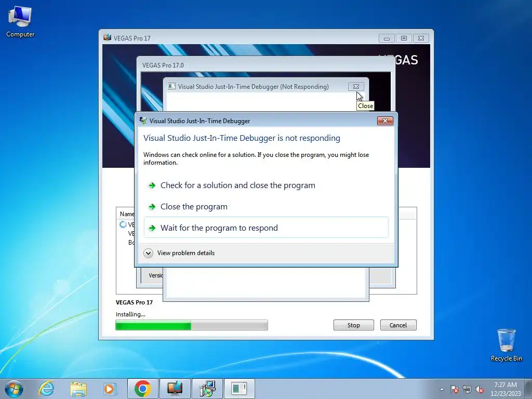532x399 pixels.
Task: Choose Close the program option
Action: (266, 207)
